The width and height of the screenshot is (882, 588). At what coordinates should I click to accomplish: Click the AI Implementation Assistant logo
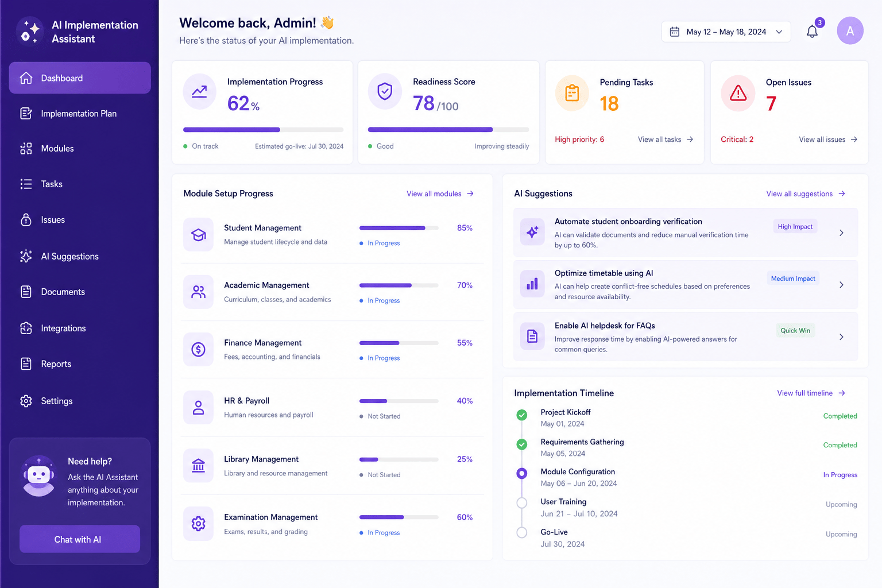coord(30,32)
